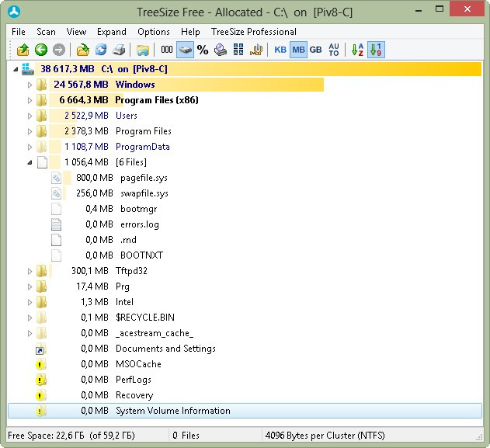Viewport: 490px width, 448px height.
Task: Refresh the scan with the blue arrows icon
Action: click(101, 50)
